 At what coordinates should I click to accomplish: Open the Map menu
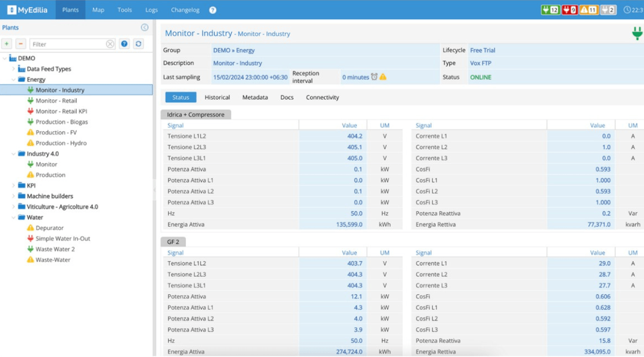pyautogui.click(x=98, y=10)
